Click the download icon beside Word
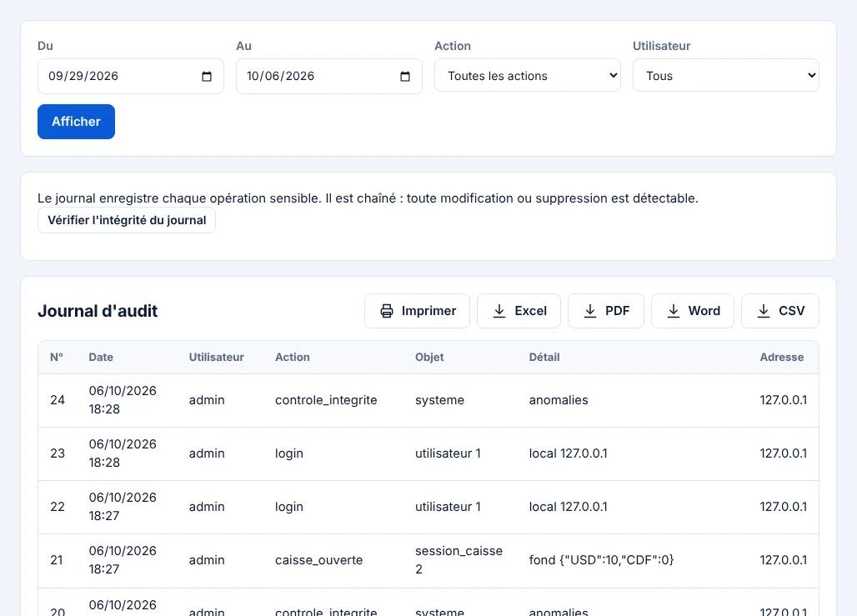 click(x=674, y=311)
